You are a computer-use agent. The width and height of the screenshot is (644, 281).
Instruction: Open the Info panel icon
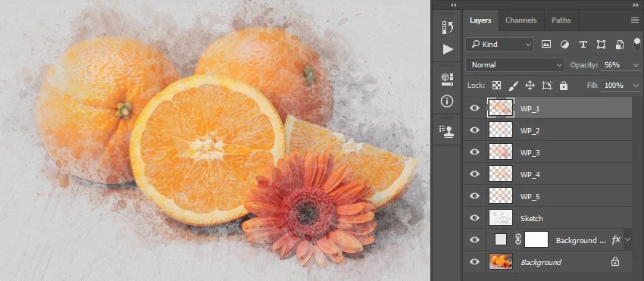click(447, 101)
